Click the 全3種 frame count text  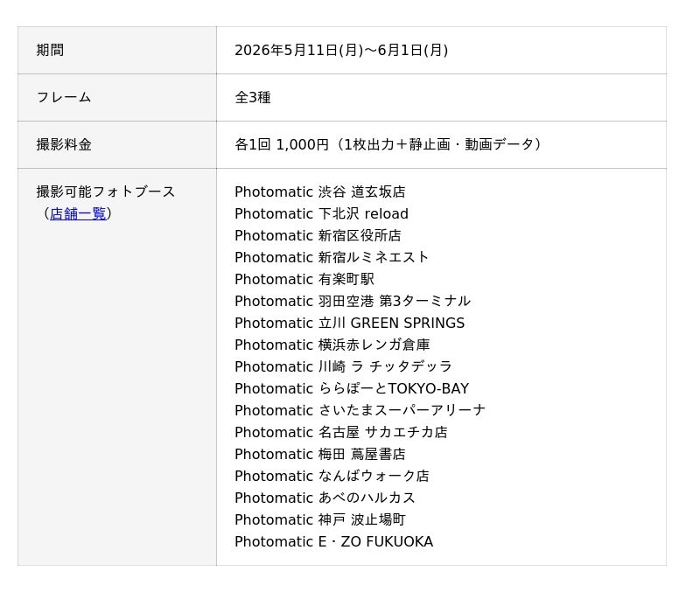tap(253, 97)
